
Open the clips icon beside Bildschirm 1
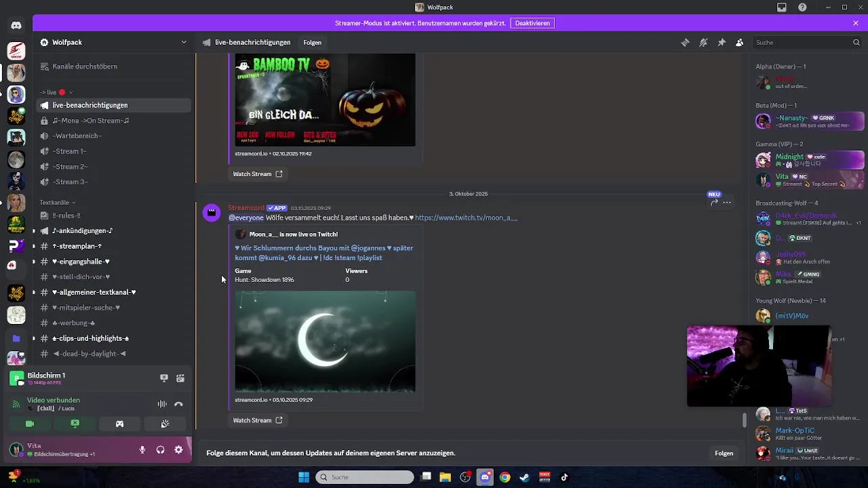pos(180,378)
